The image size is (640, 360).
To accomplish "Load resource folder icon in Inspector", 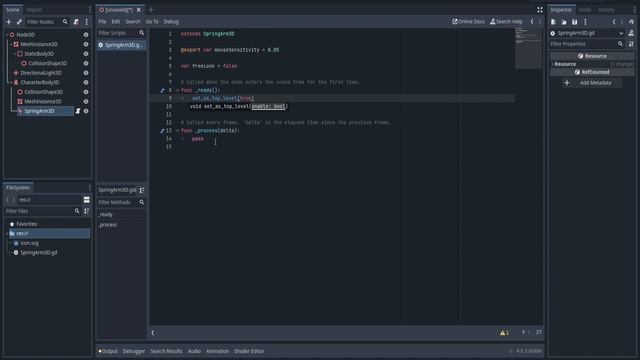I will (564, 22).
